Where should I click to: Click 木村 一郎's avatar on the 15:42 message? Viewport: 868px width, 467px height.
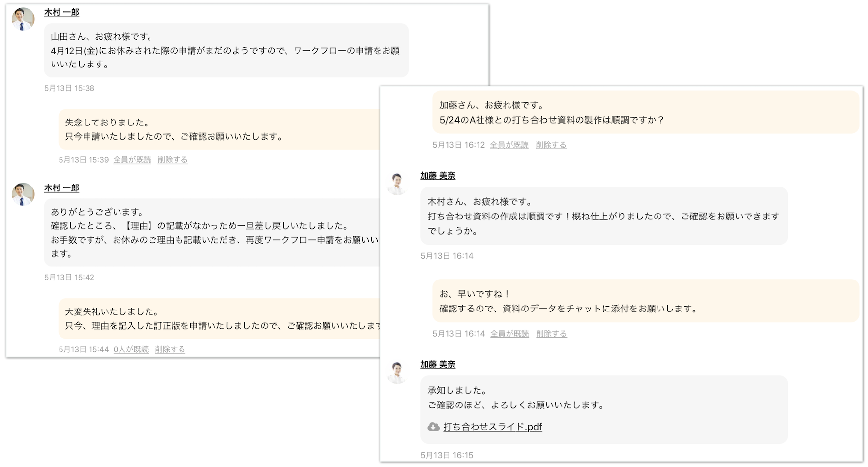(x=23, y=194)
